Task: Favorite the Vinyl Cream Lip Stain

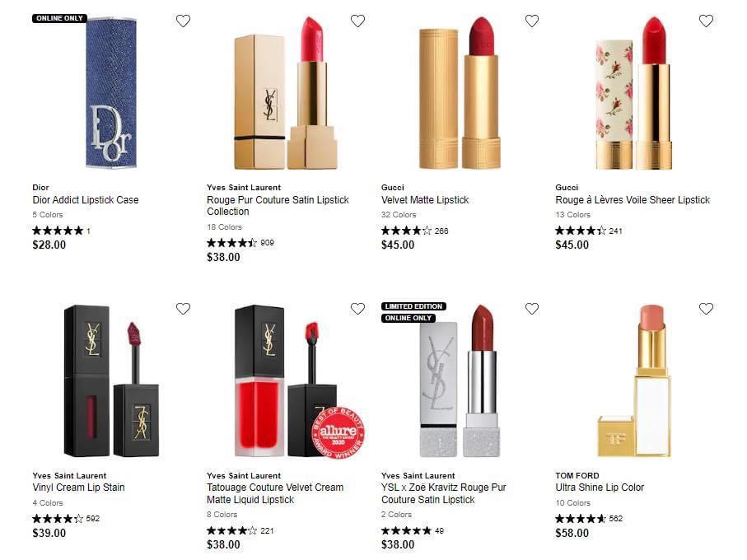Action: pyautogui.click(x=184, y=309)
